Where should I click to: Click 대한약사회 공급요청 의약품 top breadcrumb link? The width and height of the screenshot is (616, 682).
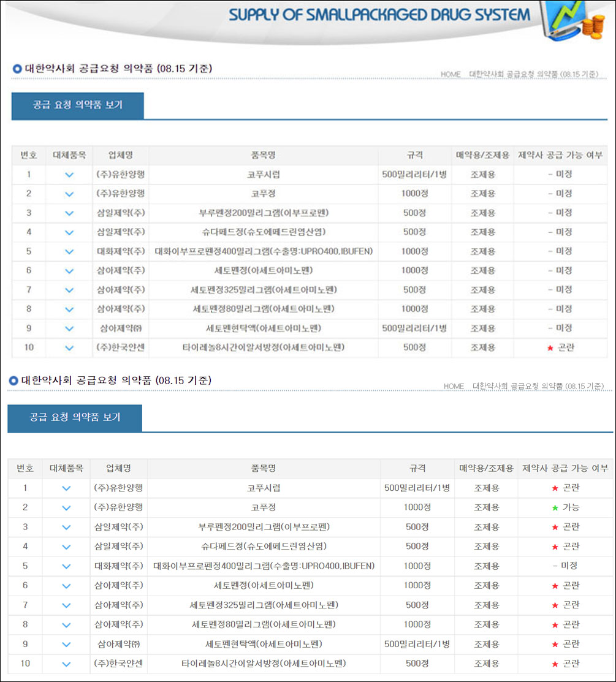click(534, 74)
